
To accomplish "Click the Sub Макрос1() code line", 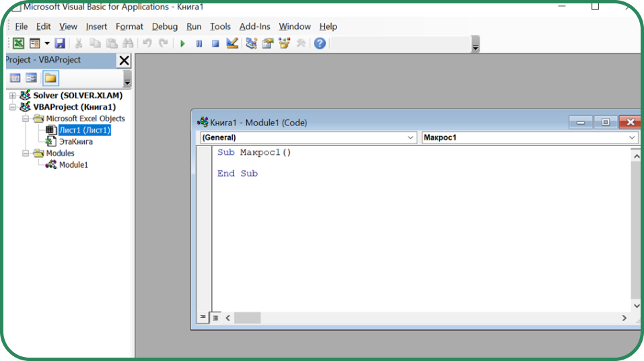I will pyautogui.click(x=254, y=152).
